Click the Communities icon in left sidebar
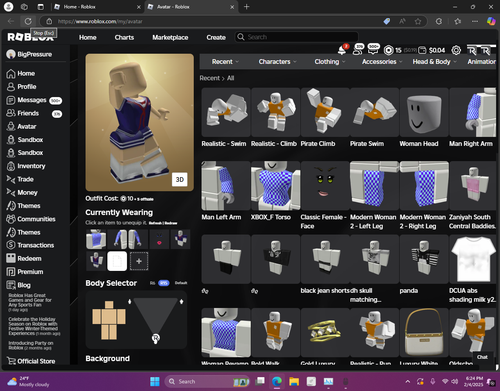Screen dimensions: 500x391 click(11, 219)
